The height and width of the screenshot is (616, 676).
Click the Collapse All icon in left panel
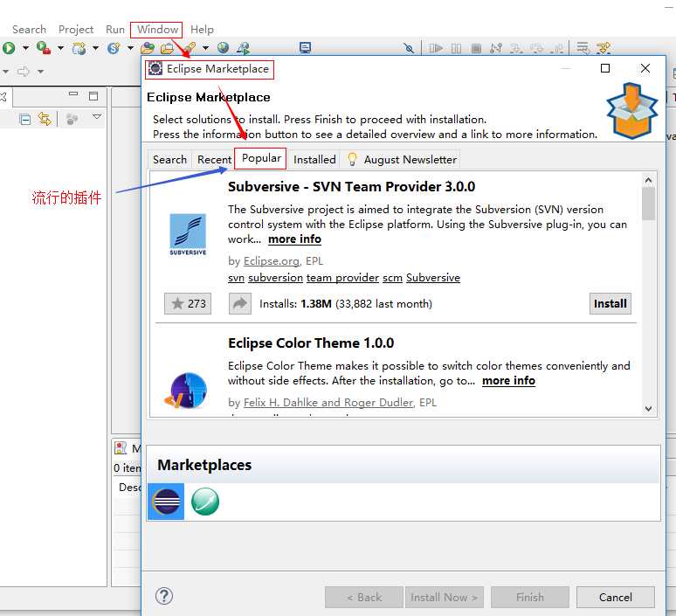pos(25,119)
